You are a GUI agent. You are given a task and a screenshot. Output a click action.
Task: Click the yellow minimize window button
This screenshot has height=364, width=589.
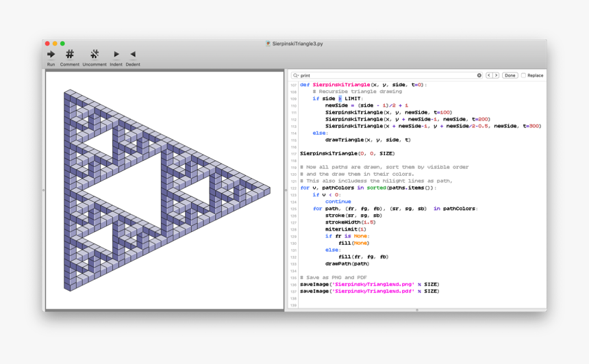(55, 43)
